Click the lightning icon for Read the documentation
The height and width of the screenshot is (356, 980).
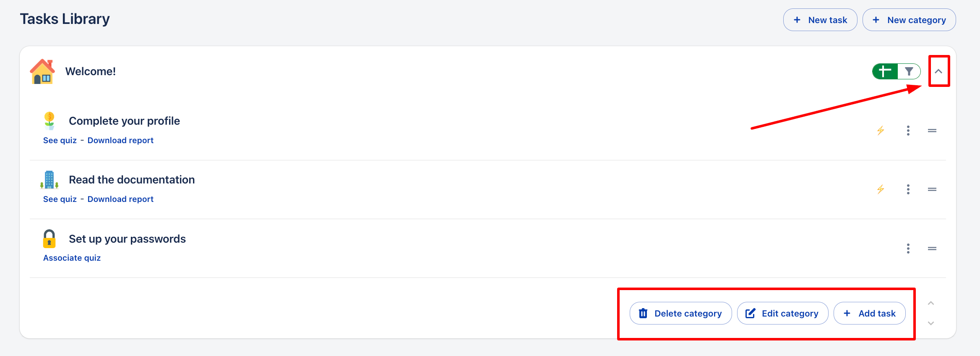pyautogui.click(x=881, y=189)
